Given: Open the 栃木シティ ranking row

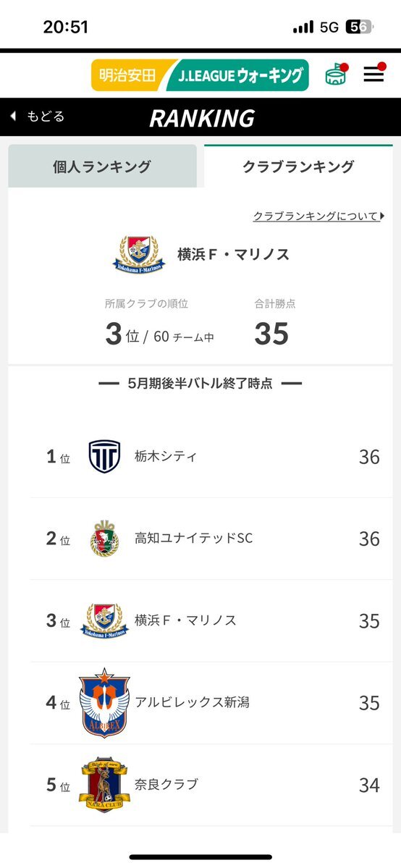Looking at the screenshot, I should [x=211, y=457].
